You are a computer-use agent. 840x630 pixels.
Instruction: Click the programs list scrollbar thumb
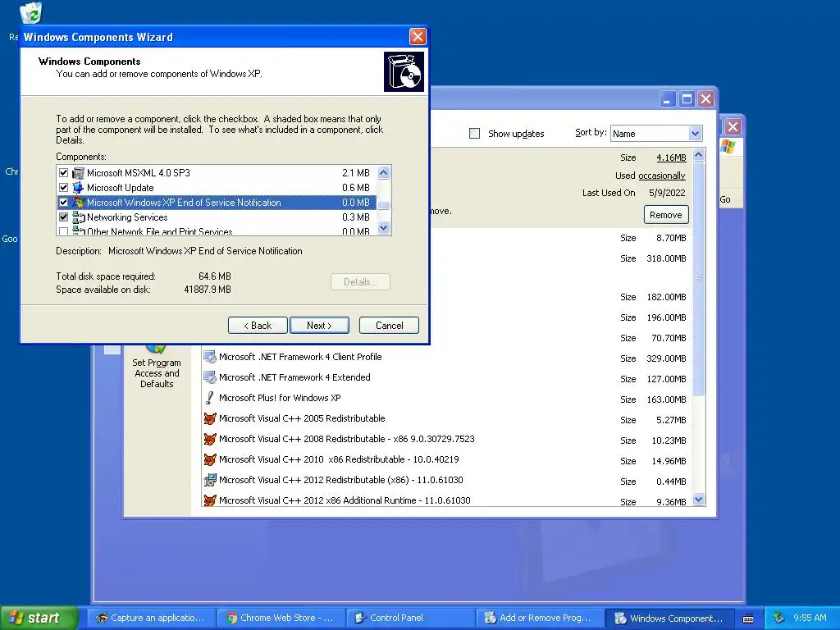(699, 278)
